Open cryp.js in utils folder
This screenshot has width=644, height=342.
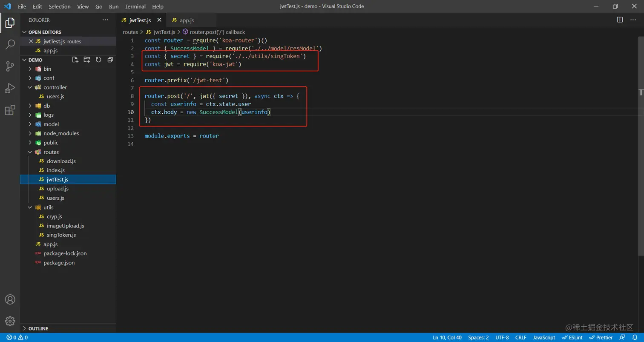(68, 216)
